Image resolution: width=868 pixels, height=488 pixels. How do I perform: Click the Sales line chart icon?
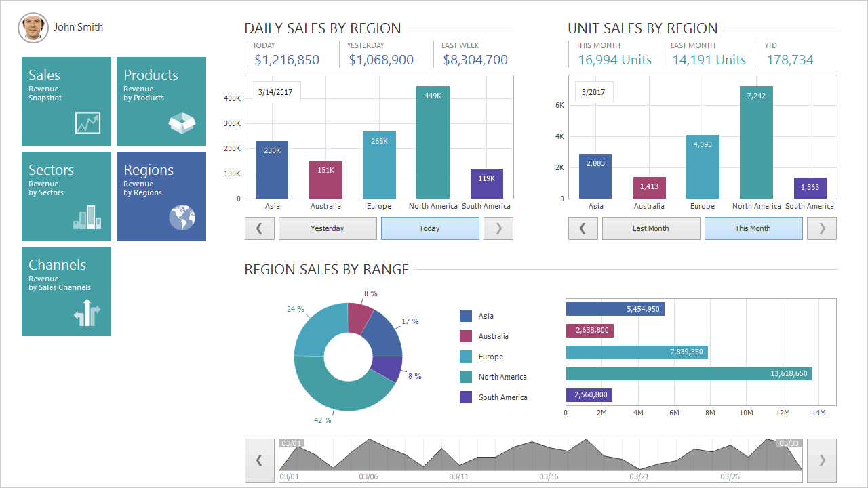87,123
